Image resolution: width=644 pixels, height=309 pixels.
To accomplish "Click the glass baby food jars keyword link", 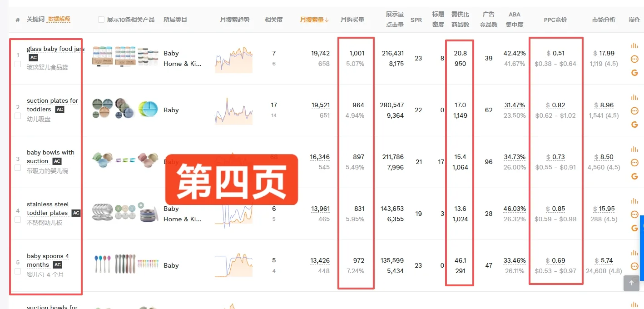I will coord(55,49).
